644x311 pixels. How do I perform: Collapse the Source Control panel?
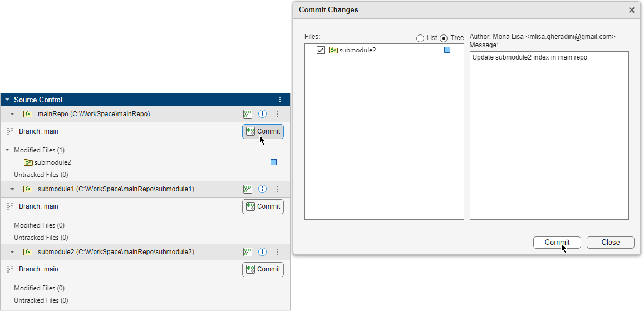[x=7, y=100]
